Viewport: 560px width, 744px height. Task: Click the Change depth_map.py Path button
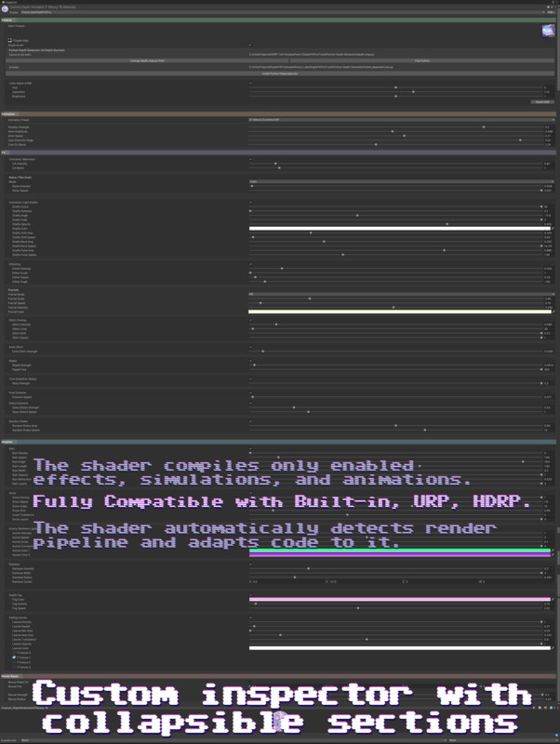(147, 60)
